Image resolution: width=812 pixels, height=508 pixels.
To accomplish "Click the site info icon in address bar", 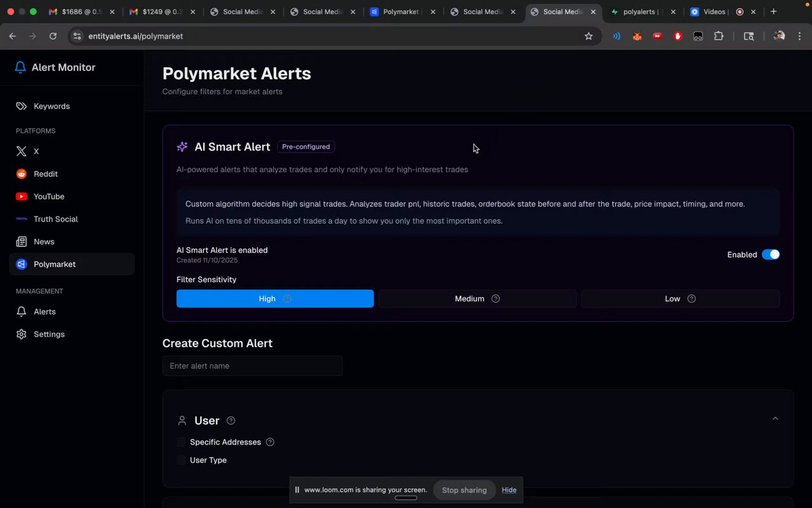I will 77,36.
